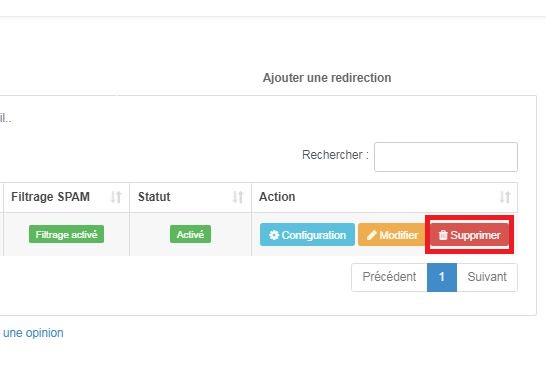
Task: Click the pencil icon on Modifier button
Action: (372, 235)
